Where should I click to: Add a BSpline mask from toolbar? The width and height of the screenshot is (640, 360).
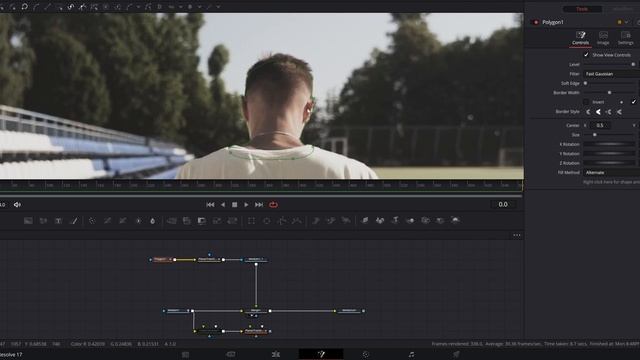click(x=297, y=221)
